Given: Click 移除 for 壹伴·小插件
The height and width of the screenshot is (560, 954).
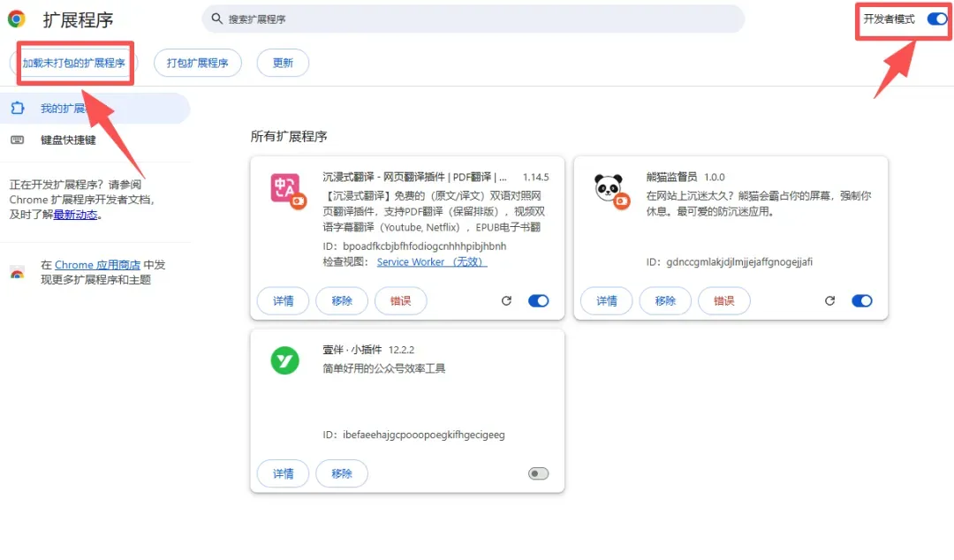Looking at the screenshot, I should click(x=342, y=473).
